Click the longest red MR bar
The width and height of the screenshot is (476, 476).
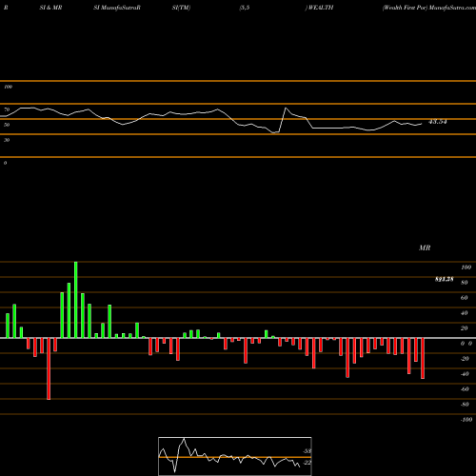pos(49,368)
